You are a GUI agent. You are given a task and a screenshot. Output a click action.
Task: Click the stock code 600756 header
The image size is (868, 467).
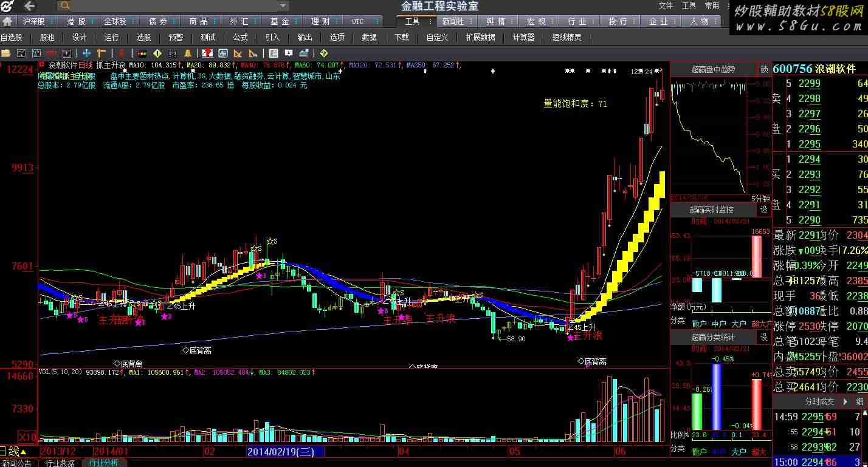pos(793,69)
